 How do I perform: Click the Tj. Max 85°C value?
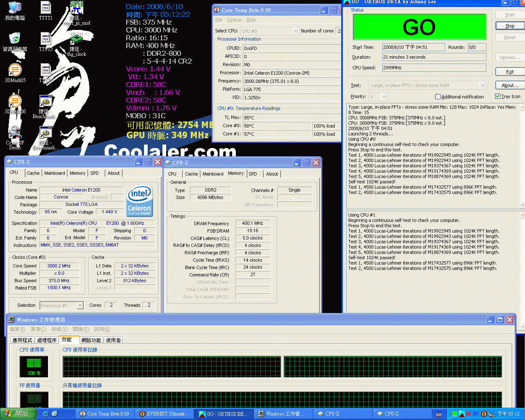click(292, 118)
